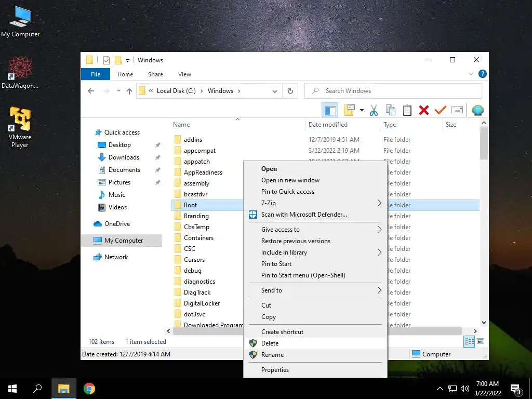The width and height of the screenshot is (532, 399).
Task: Click the Local Disk (C:) breadcrumb
Action: 176,91
